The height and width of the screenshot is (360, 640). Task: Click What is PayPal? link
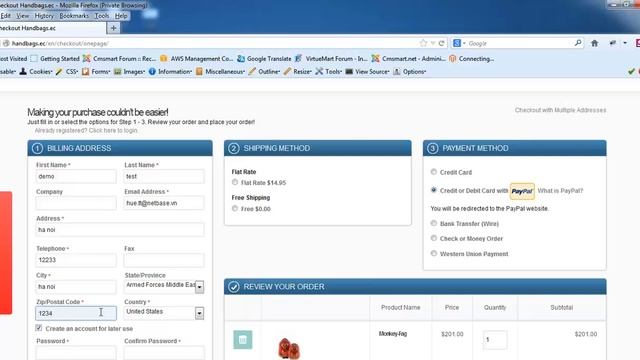click(x=560, y=191)
